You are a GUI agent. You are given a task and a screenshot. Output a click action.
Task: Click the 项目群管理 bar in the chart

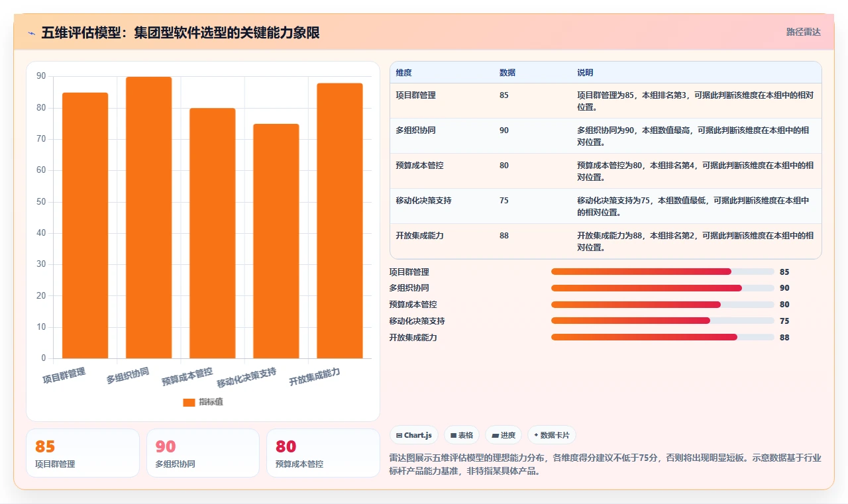(85, 225)
